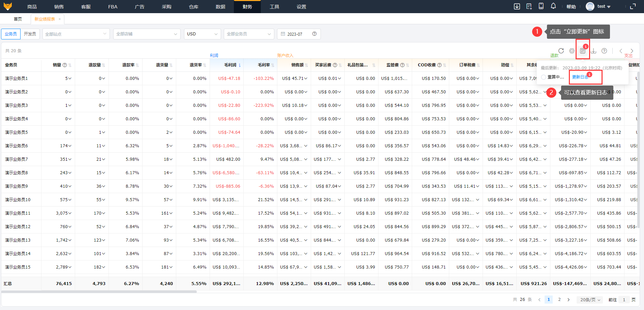Click help question mark icon in table toolbar
The width and height of the screenshot is (644, 310).
(x=604, y=51)
